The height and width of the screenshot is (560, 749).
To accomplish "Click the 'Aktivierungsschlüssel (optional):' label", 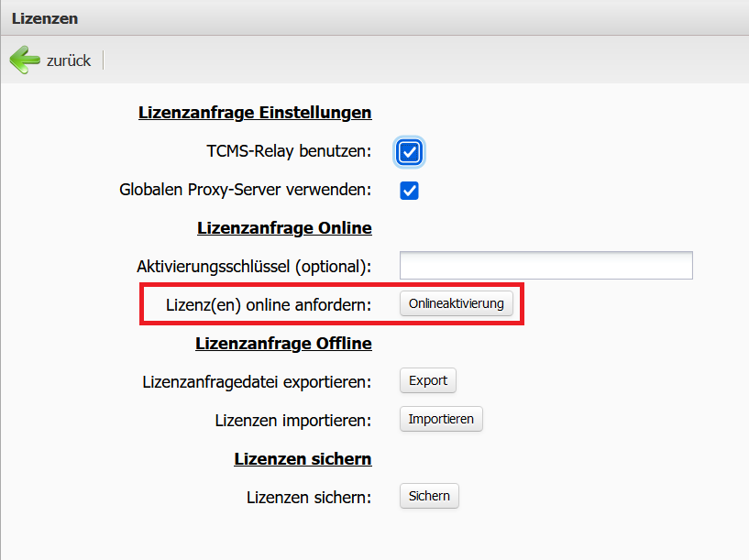I will tap(254, 267).
